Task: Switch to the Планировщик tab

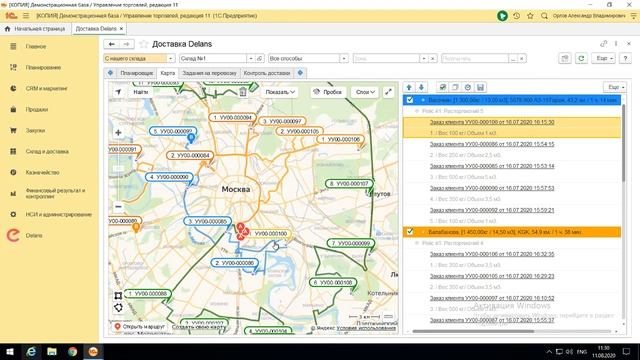Action: pos(136,73)
